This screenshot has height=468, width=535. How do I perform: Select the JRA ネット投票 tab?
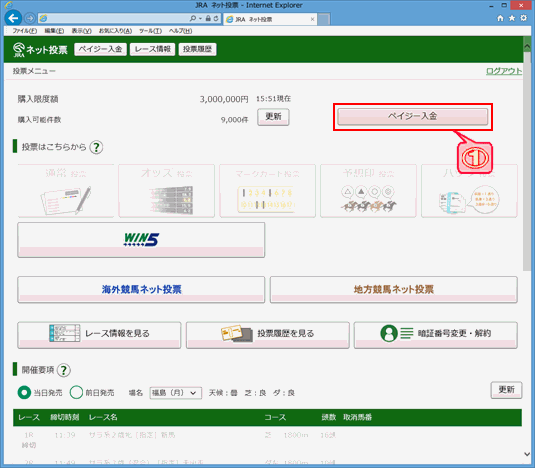coord(270,19)
